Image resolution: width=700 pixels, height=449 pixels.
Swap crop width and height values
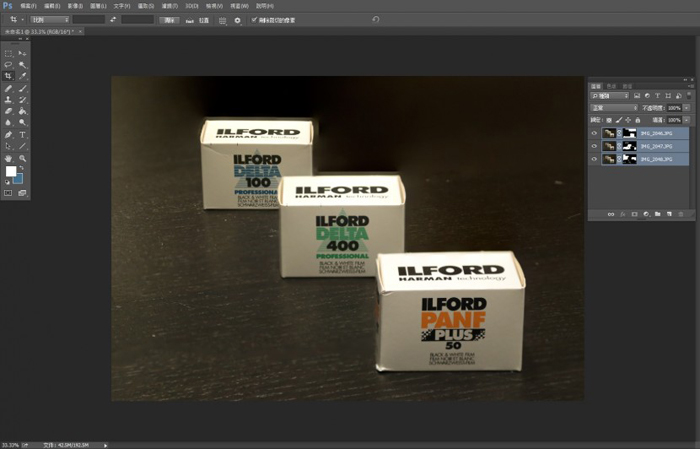point(113,20)
